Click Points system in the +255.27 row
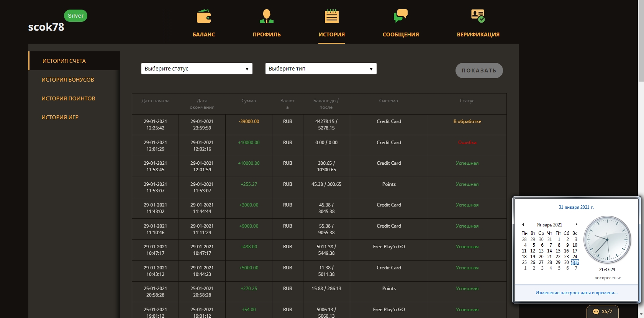The image size is (644, 318). (389, 184)
